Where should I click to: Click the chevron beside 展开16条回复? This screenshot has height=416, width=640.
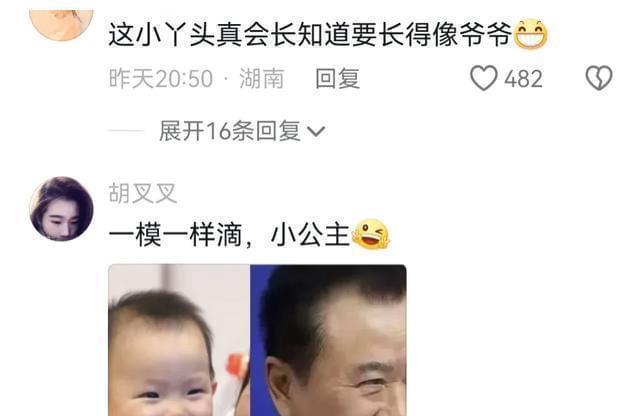point(316,131)
